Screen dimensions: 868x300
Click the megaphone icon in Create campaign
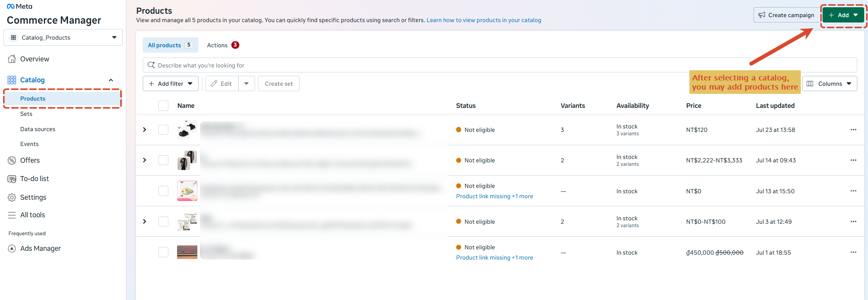(762, 15)
